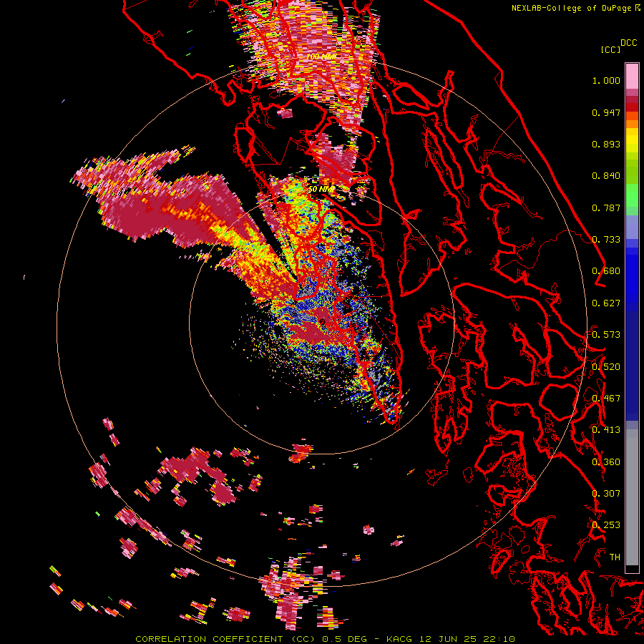Click the 100 NM range ring label
This screenshot has height=644, width=644.
pos(321,57)
